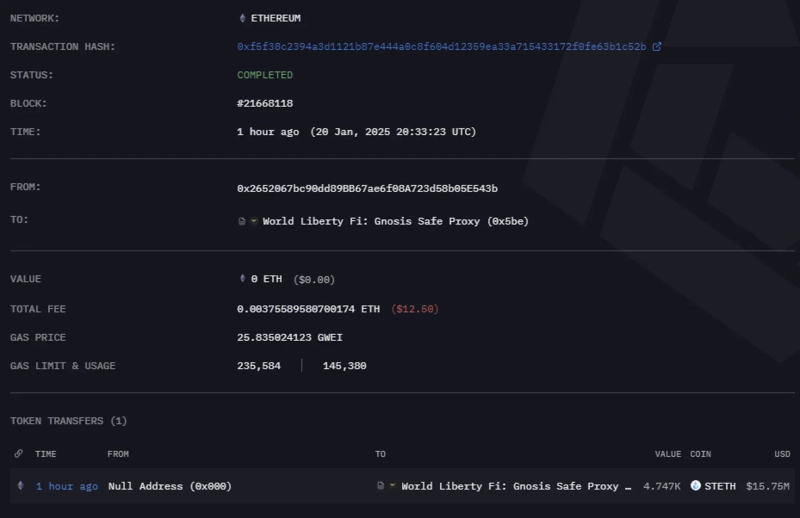The width and height of the screenshot is (800, 518).
Task: Click the COIN column header
Action: [x=701, y=454]
